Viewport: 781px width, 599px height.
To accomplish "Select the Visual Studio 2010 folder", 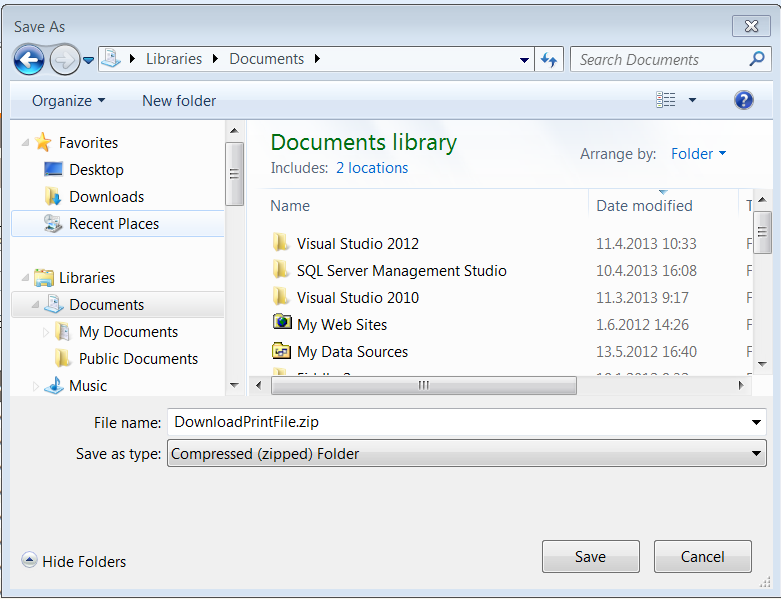I will tap(358, 298).
